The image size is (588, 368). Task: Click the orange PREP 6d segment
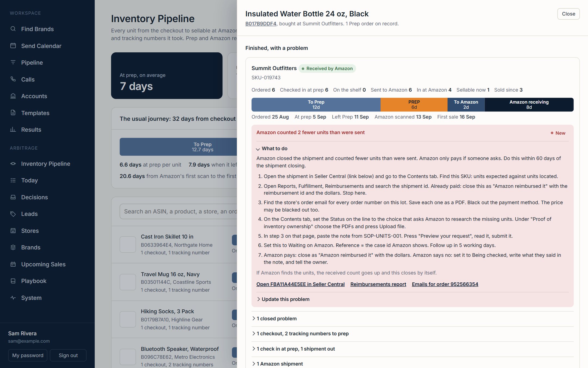pos(414,105)
